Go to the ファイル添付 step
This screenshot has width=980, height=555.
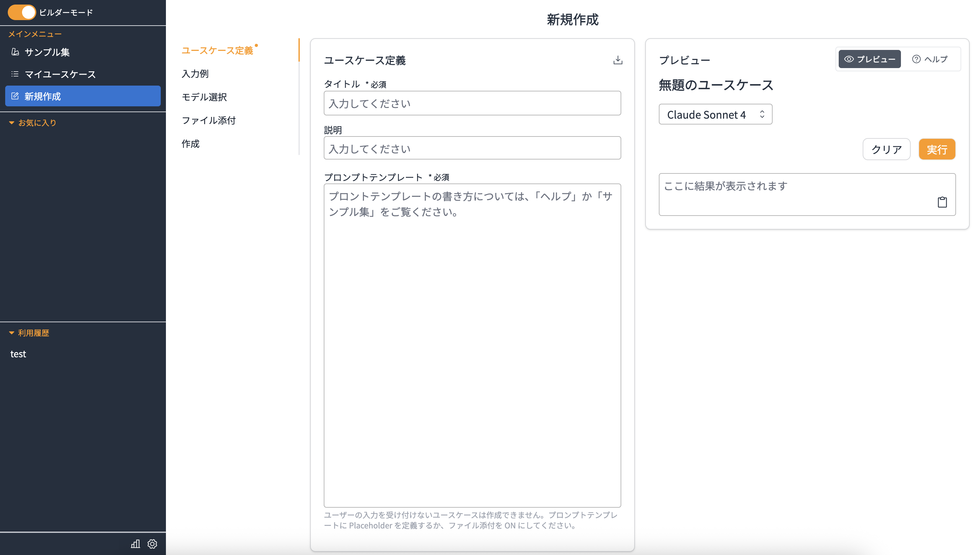[x=208, y=121]
